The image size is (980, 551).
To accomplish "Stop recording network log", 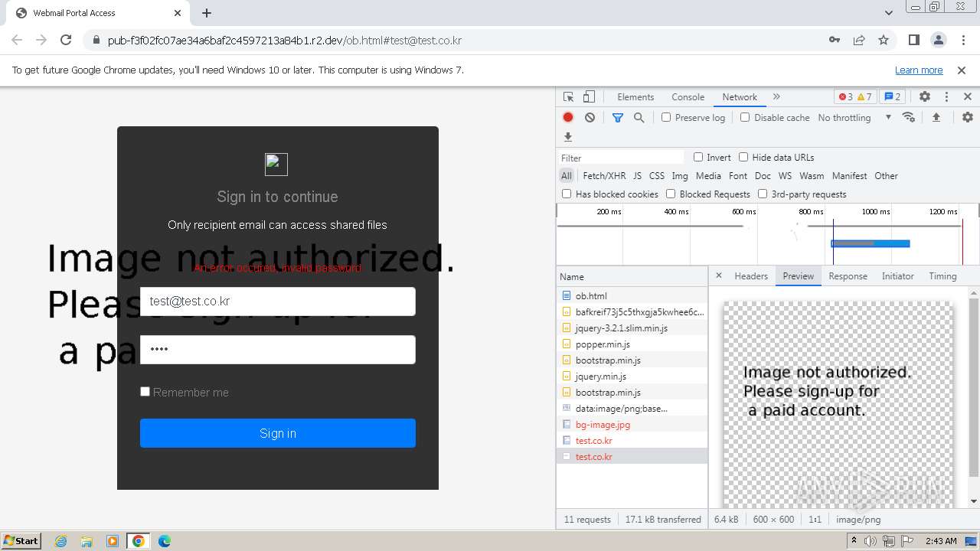I will pyautogui.click(x=568, y=118).
